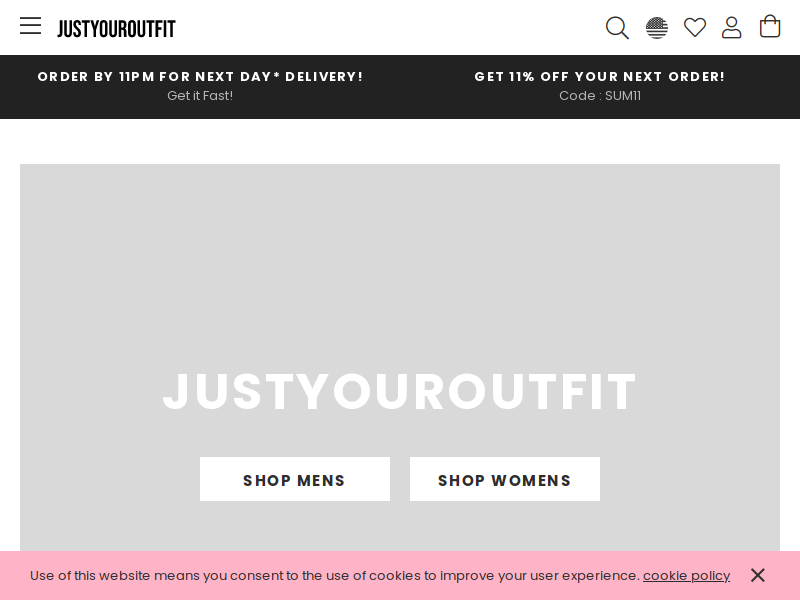
Task: Click the JustYourOutfit header logo
Action: [116, 29]
